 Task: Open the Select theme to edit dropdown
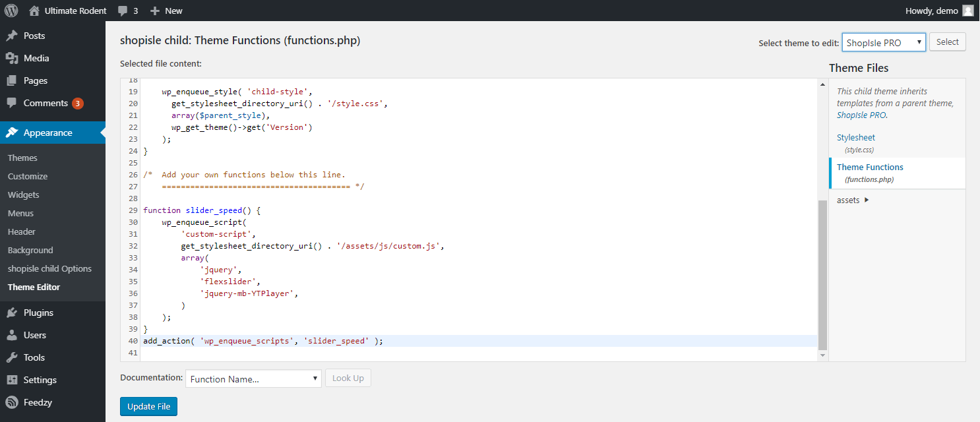[x=884, y=42]
